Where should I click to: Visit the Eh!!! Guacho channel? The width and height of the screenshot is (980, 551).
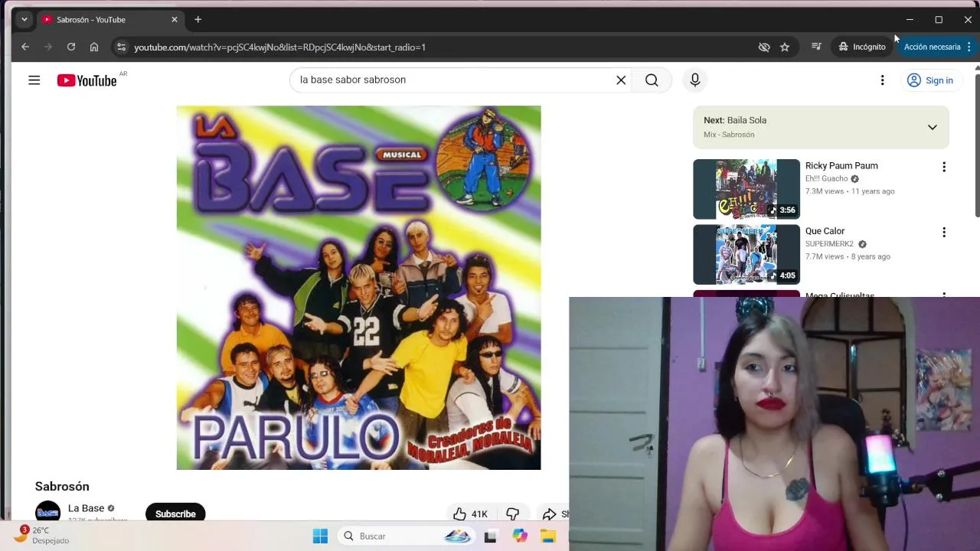coord(826,178)
